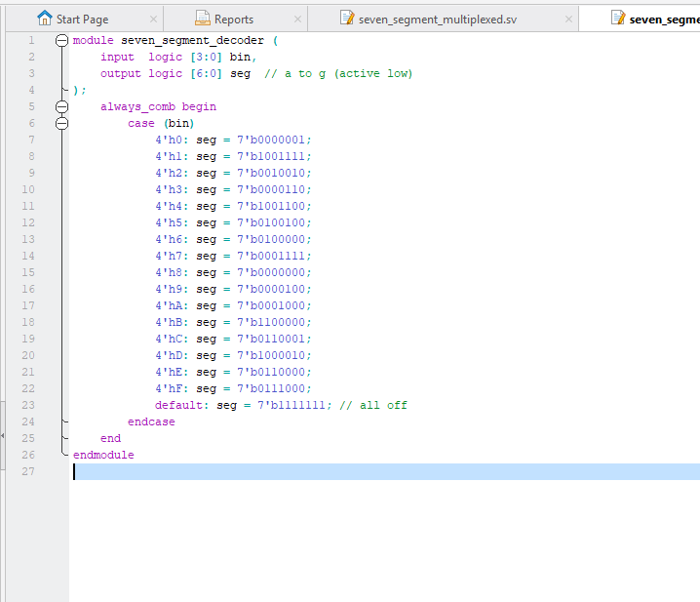Click the Reports tab document icon

pos(203,19)
